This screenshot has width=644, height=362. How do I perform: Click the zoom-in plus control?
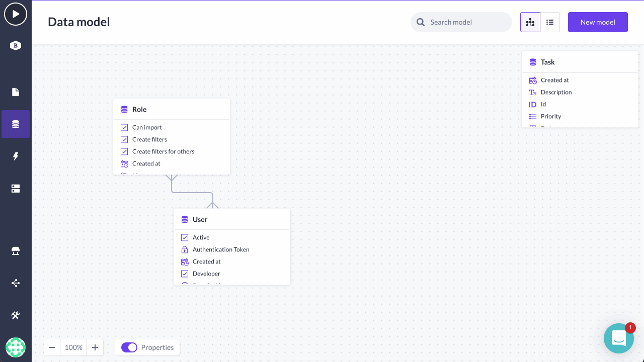coord(95,347)
